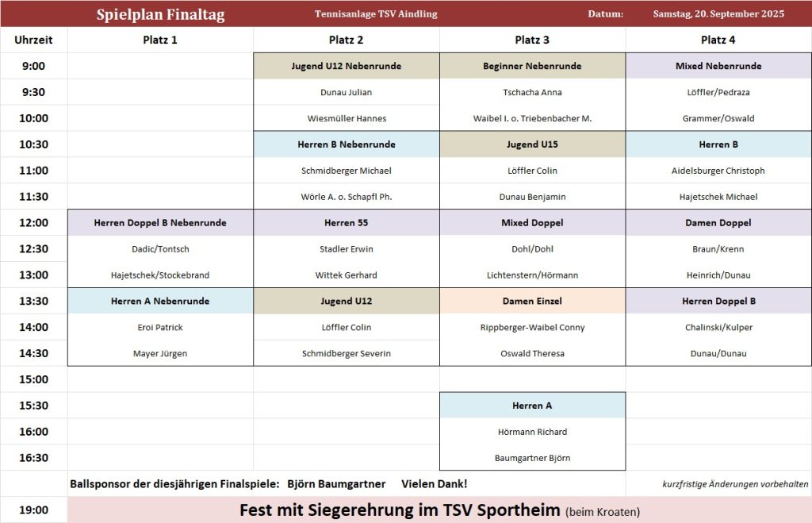The height and width of the screenshot is (523, 812).
Task: Click the Spielplan Finaltag title
Action: coord(160,14)
